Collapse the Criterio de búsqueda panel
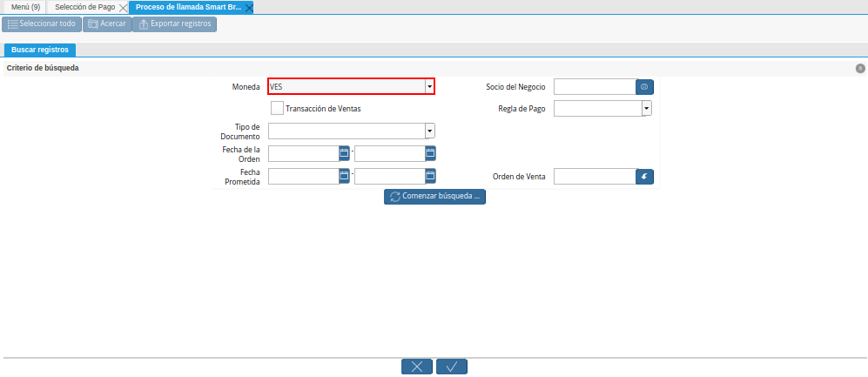Screen dimensions: 868x377 coord(860,69)
